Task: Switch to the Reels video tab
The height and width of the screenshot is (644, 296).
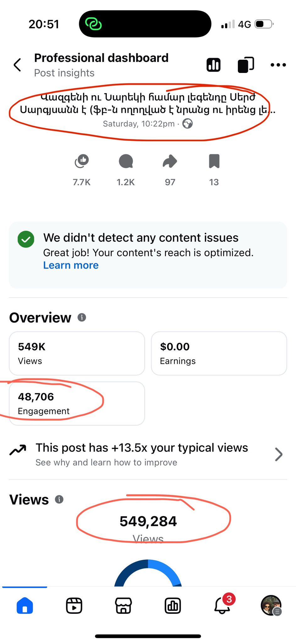Action: tap(74, 606)
